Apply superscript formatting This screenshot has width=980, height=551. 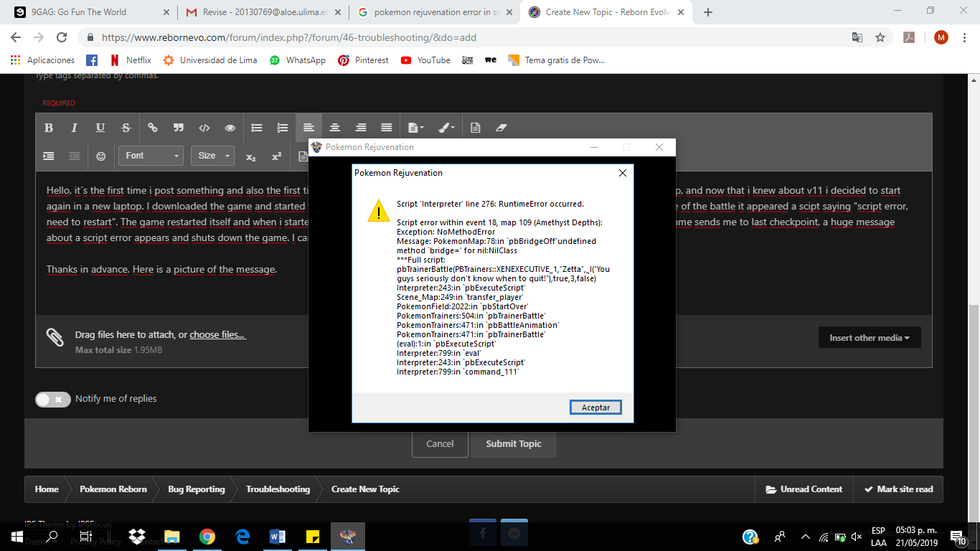(x=276, y=156)
